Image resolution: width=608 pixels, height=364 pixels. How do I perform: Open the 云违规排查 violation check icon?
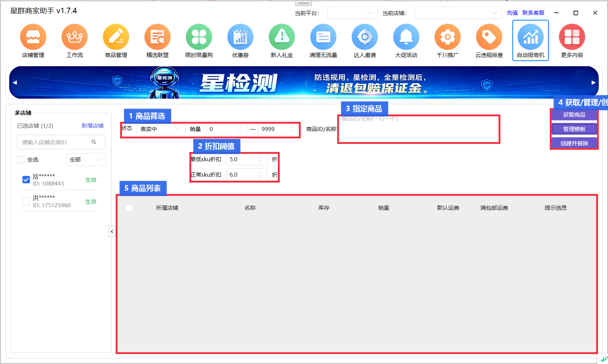489,37
